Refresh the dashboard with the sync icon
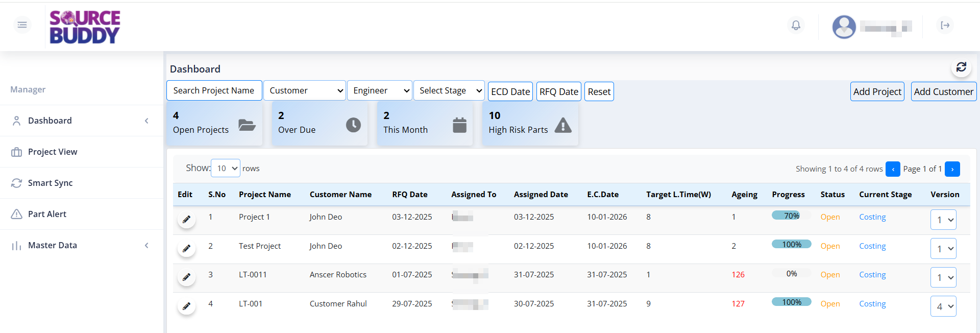This screenshot has width=980, height=333. 961,67
